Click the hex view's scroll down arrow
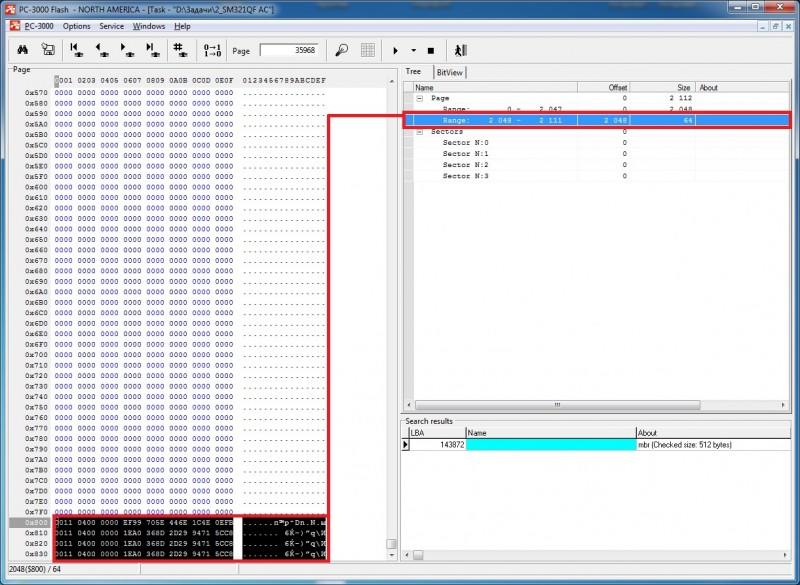This screenshot has height=585, width=800. pos(391,555)
